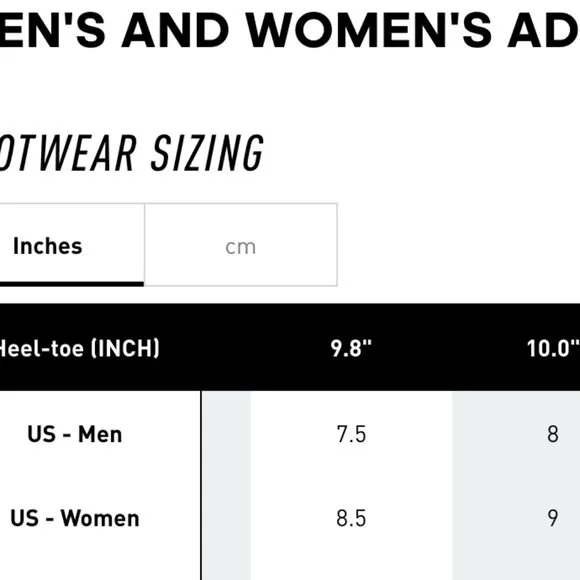580x580 pixels.
Task: Select the US - Men row label
Action: (75, 434)
